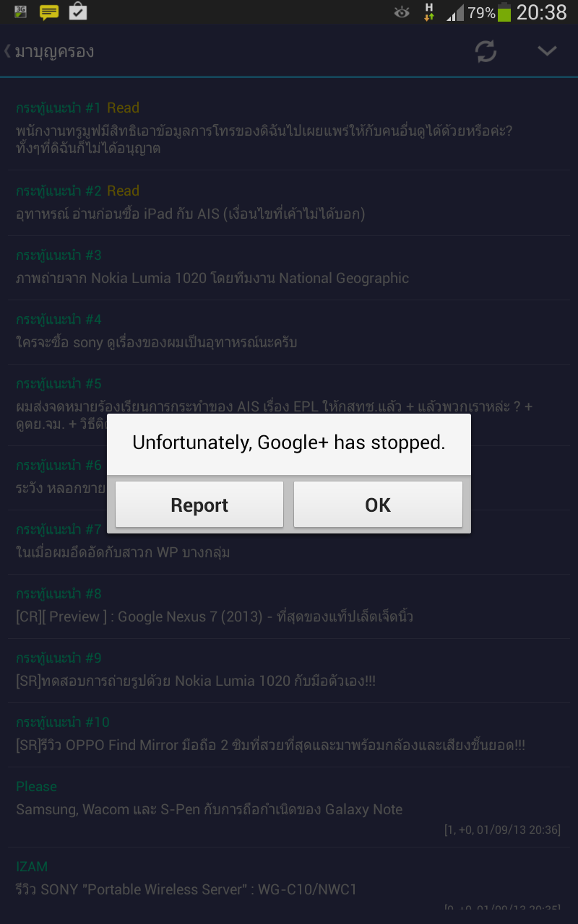Tap the signal strength icon
Image resolution: width=578 pixels, height=924 pixels.
(455, 12)
